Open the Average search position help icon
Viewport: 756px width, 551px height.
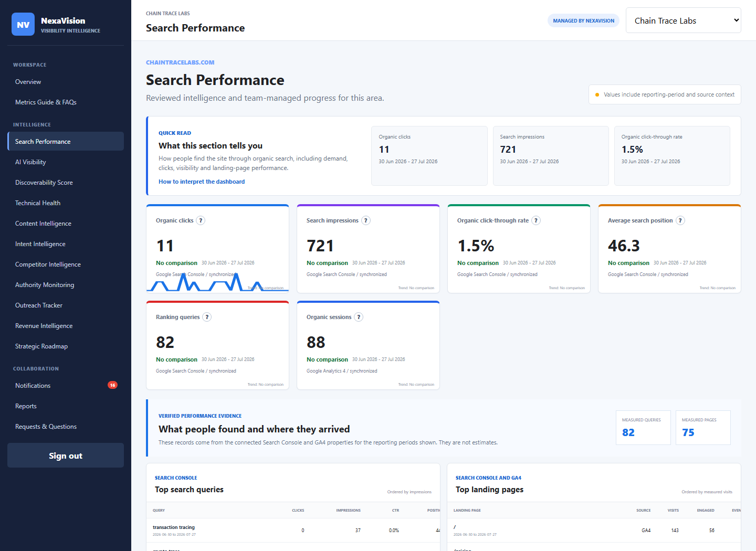(680, 220)
